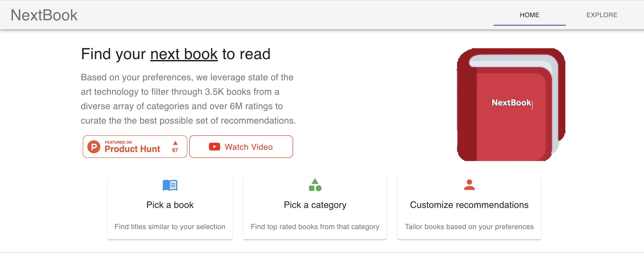Screen dimensions: 644x253
Task: Select the 'Pick a book' card heading
Action: 170,205
